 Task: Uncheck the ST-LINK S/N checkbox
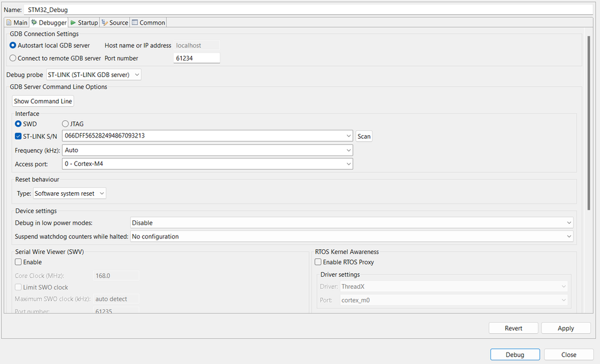coord(18,136)
